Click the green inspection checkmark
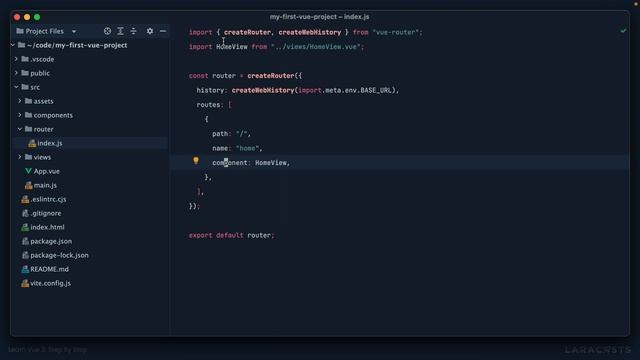The height and width of the screenshot is (360, 640). point(623,31)
